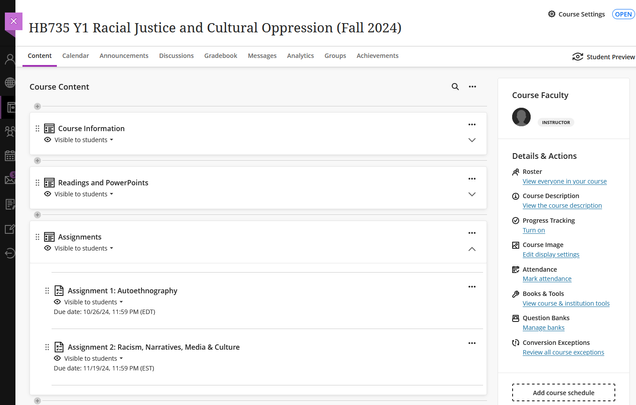Open Course Content three-dot options menu
The height and width of the screenshot is (405, 636).
tap(473, 87)
